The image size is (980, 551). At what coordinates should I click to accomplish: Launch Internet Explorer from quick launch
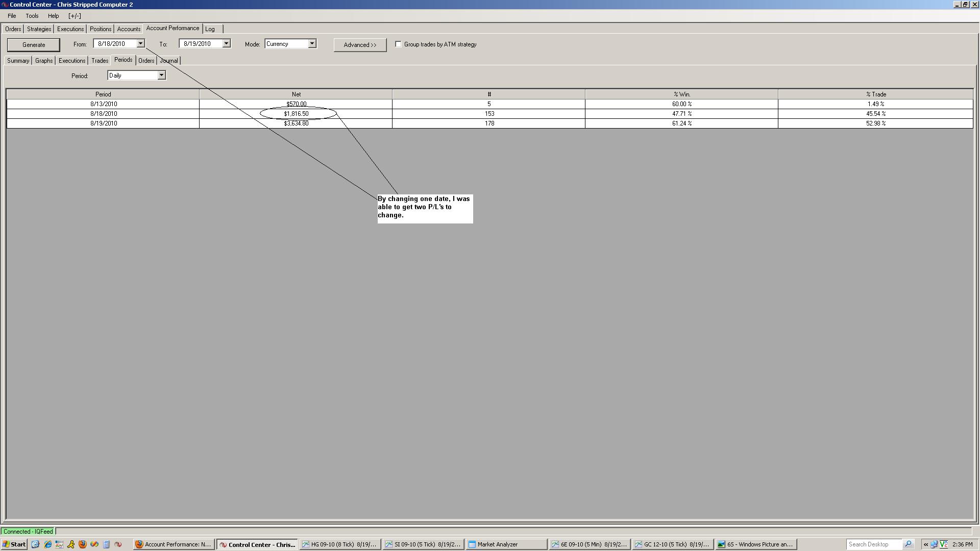[x=47, y=544]
